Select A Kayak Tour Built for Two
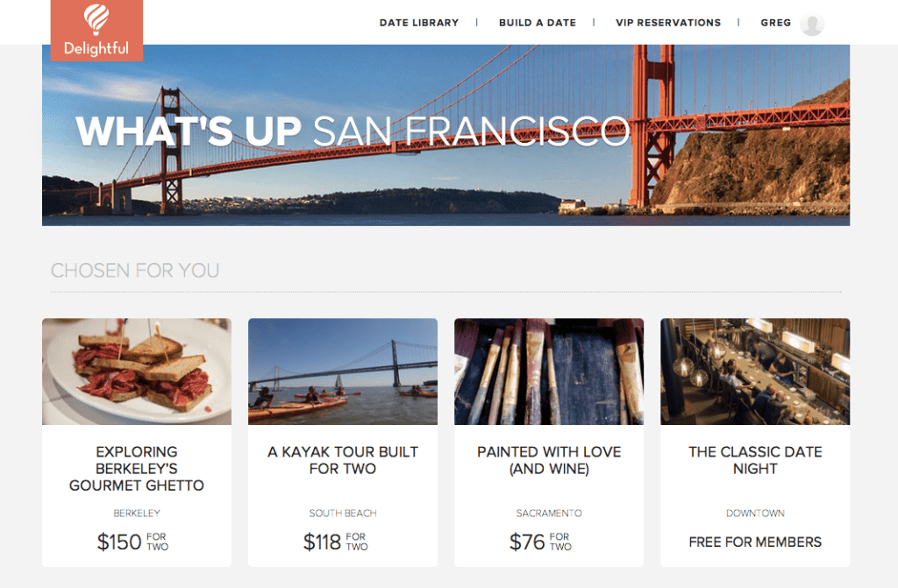The width and height of the screenshot is (898, 588). (343, 460)
